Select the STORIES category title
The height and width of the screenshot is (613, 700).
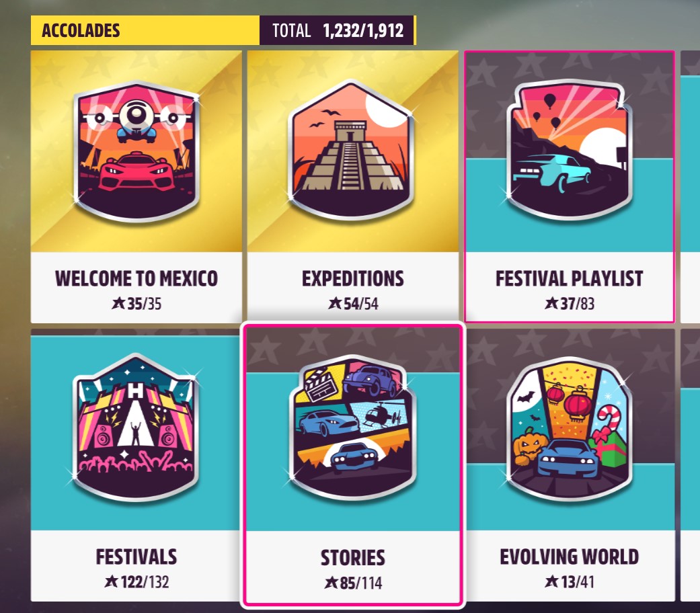coord(352,558)
